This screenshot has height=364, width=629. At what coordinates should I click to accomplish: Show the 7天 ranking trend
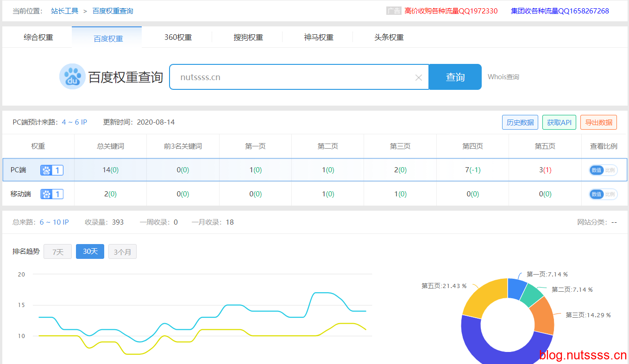pyautogui.click(x=57, y=252)
